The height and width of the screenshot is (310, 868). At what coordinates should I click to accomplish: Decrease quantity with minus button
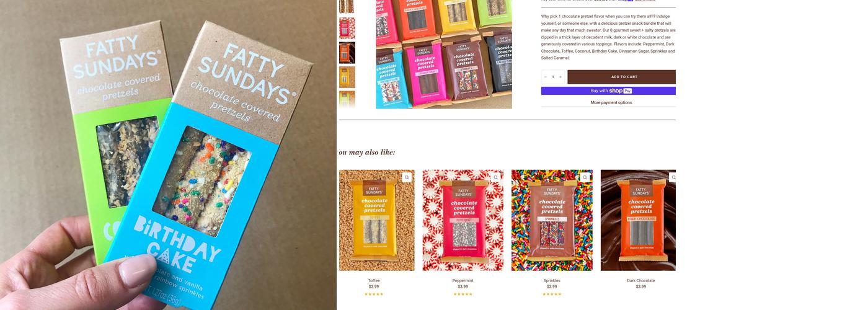545,77
